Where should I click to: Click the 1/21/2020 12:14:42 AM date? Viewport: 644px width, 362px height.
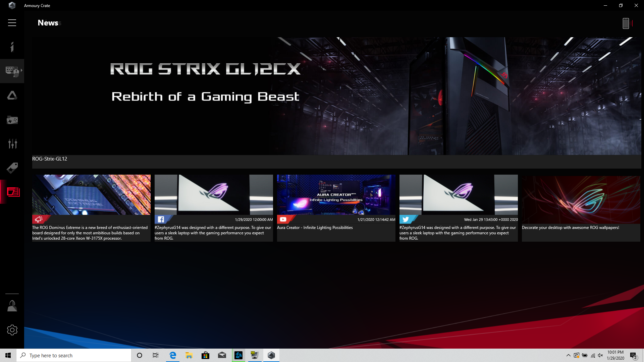(376, 220)
